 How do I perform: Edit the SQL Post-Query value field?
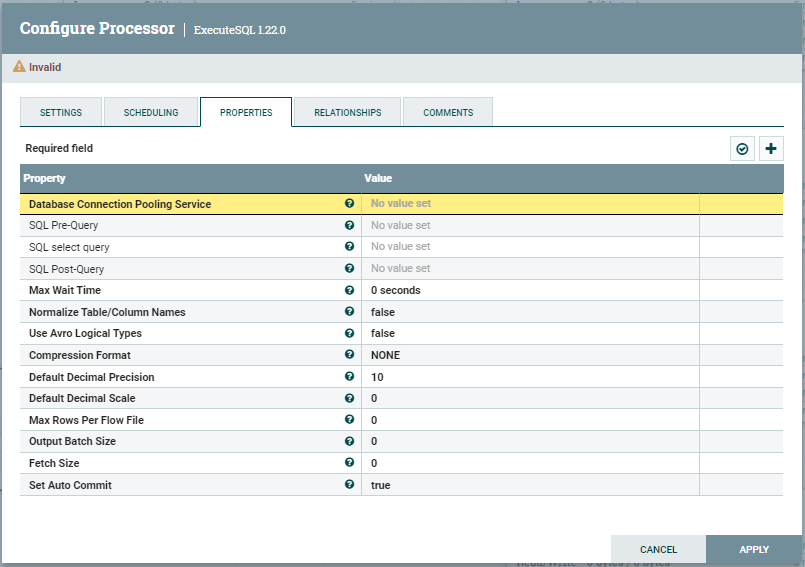530,269
